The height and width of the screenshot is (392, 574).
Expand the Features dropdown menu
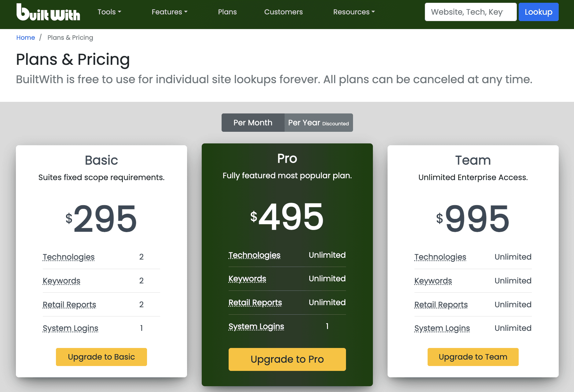(170, 12)
